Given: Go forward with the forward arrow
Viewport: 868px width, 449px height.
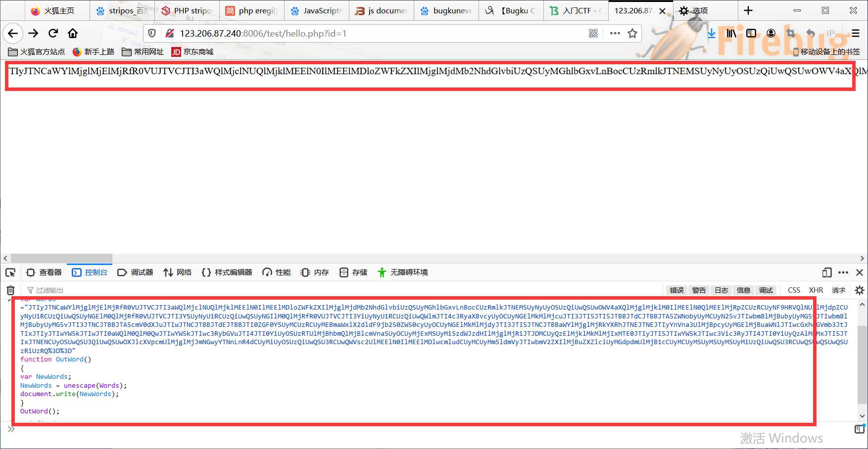Looking at the screenshot, I should pyautogui.click(x=33, y=33).
